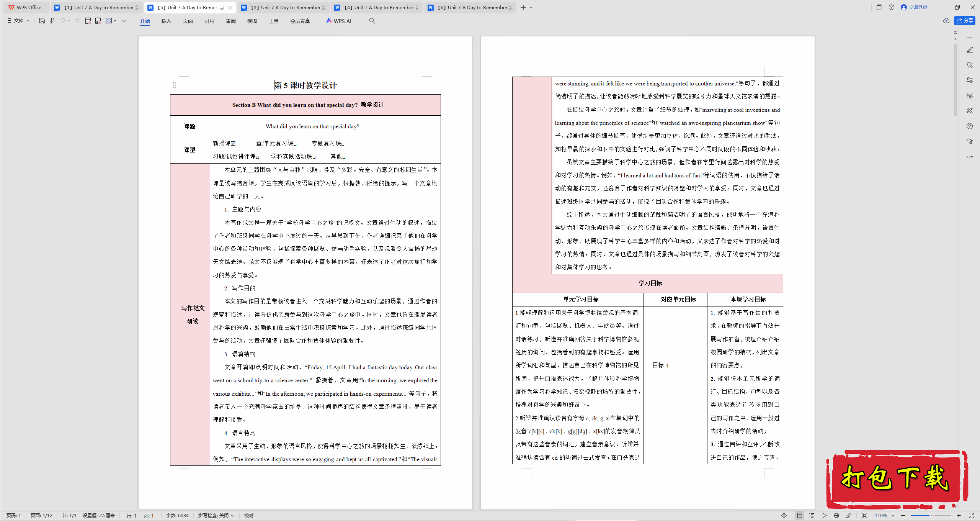Viewport: 980px width, 521px height.
Task: Click the second red-marked document icon in the quick toolbar
Action: click(x=98, y=21)
